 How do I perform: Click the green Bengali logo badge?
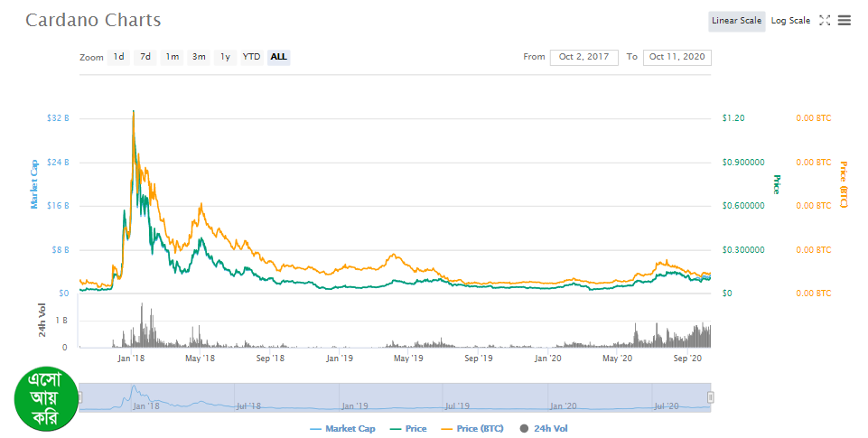[43, 397]
